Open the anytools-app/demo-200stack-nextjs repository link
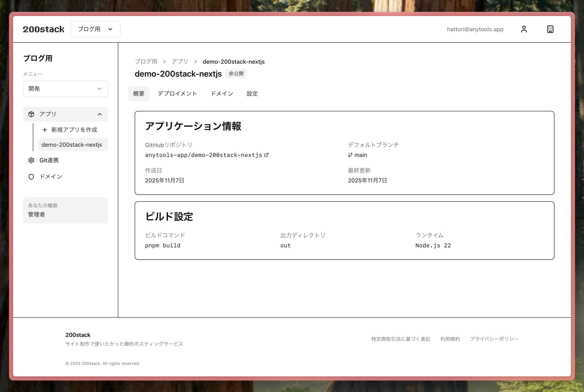584x392 pixels. coord(203,155)
